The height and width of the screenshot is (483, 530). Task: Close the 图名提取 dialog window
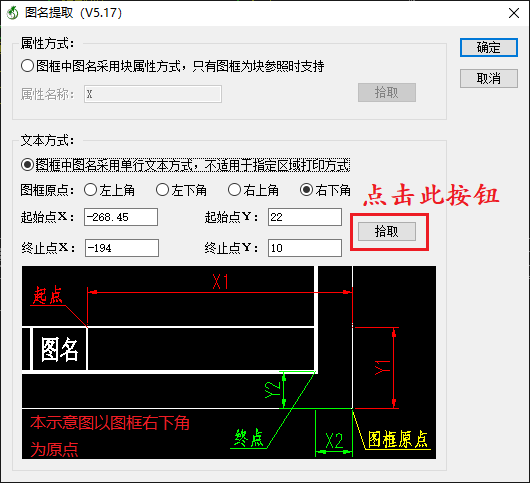(514, 13)
